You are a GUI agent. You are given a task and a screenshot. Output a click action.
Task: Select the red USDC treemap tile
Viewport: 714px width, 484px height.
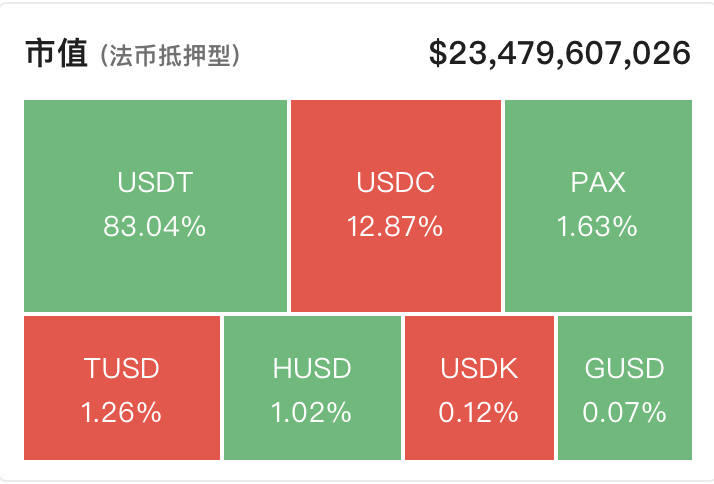click(396, 206)
